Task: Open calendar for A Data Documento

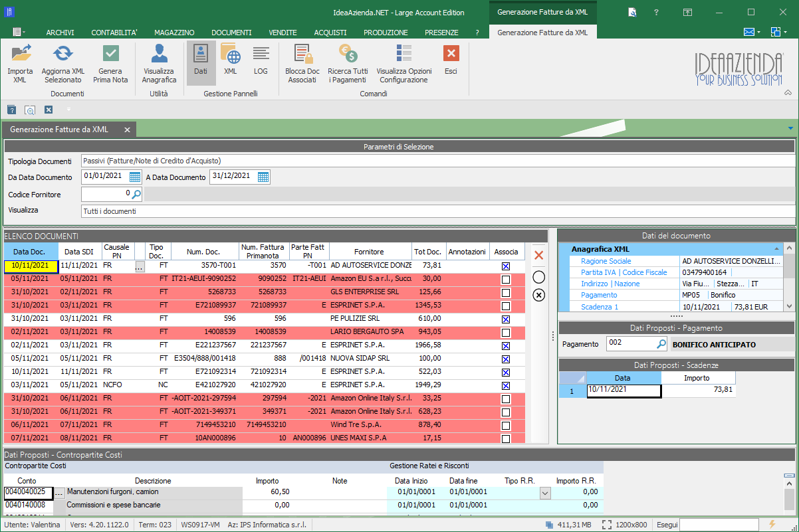Action: [x=263, y=177]
